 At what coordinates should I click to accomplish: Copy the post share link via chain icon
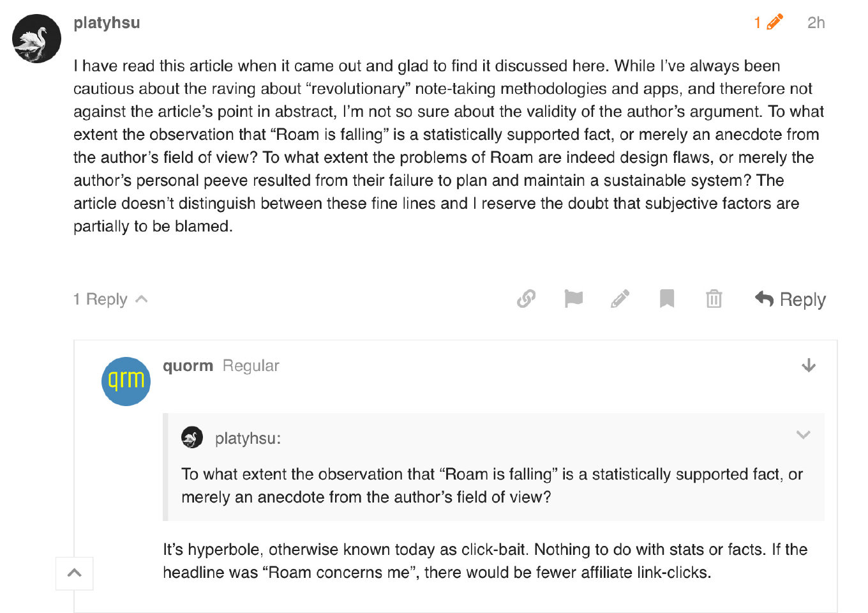click(x=526, y=299)
